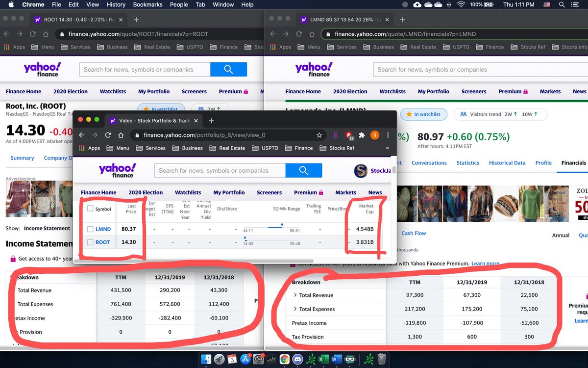Click the Learn more link about Premium
Viewport: 588px width, 368px height.
pos(485,263)
